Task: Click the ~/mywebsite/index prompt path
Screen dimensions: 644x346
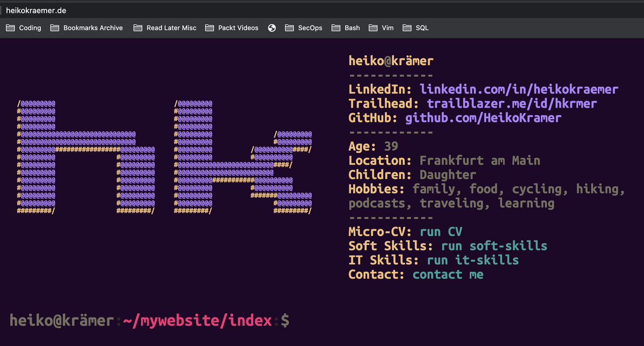Action: 197,321
